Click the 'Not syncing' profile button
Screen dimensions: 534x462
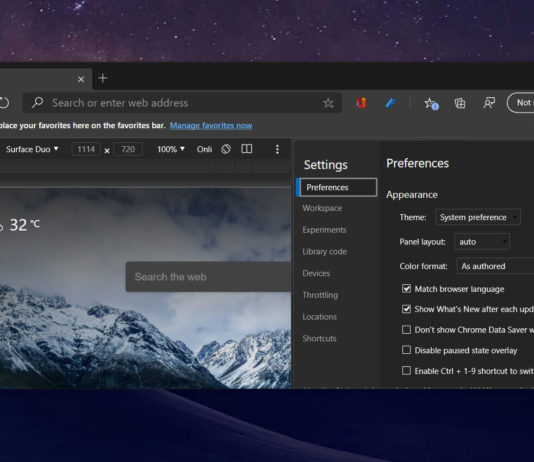[520, 102]
